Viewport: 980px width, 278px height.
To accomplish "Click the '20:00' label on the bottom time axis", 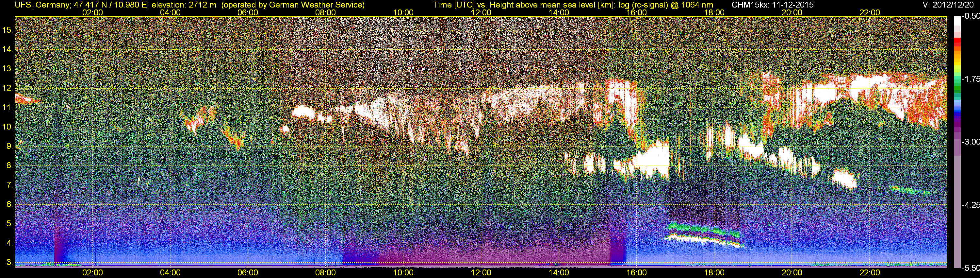I will 792,273.
